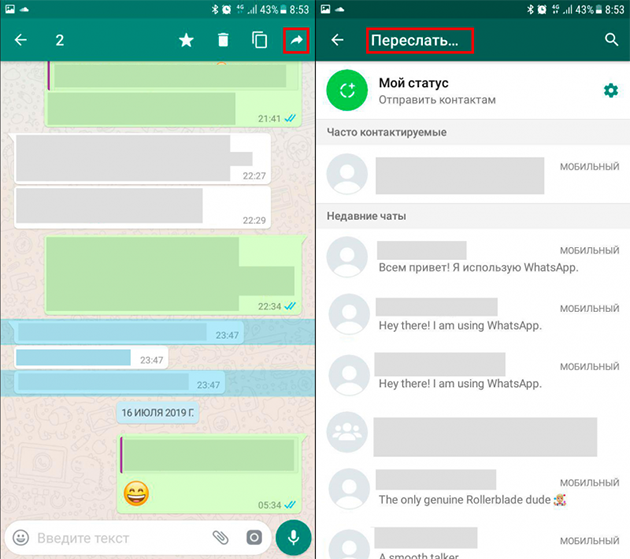
Task: Open search on the Переслать screen
Action: click(x=611, y=40)
